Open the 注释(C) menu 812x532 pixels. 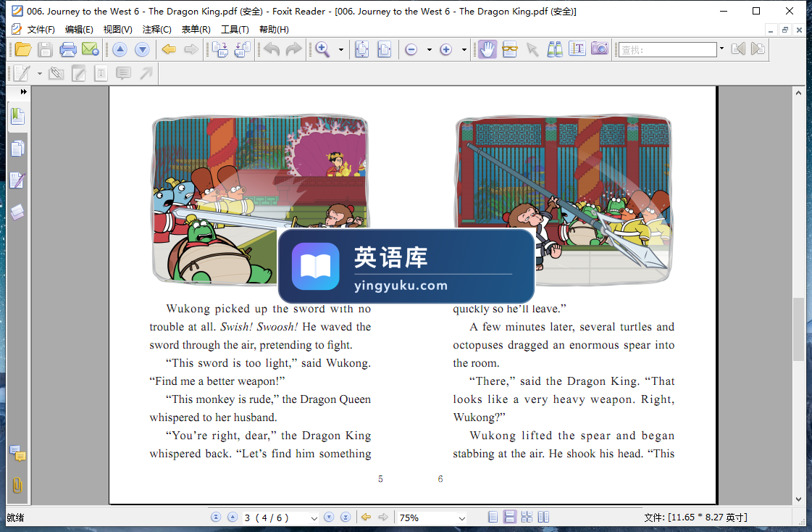point(157,30)
